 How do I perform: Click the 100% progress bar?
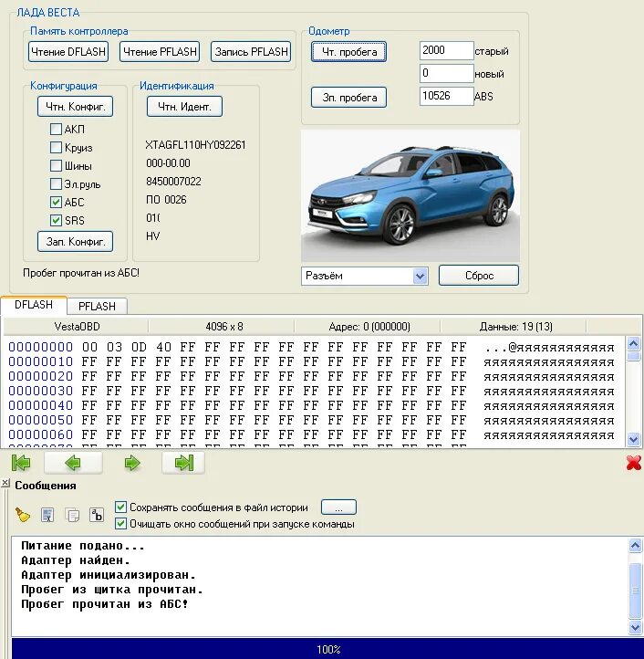[327, 648]
